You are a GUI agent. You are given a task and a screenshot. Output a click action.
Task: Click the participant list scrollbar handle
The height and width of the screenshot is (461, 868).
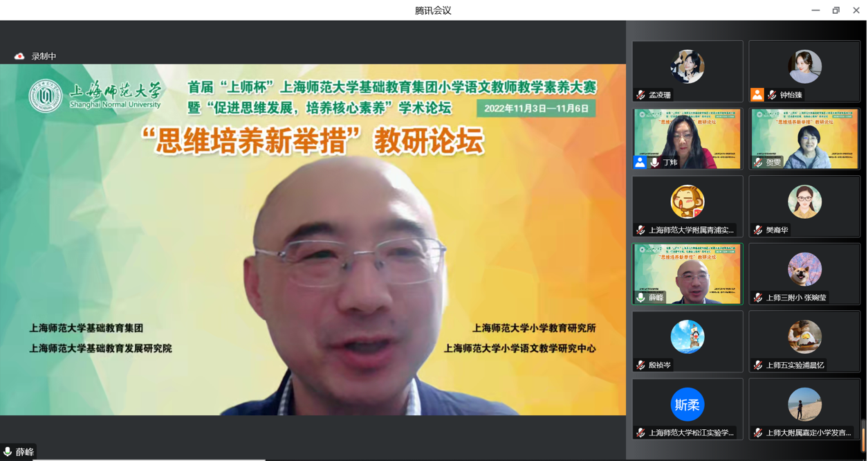(x=863, y=429)
